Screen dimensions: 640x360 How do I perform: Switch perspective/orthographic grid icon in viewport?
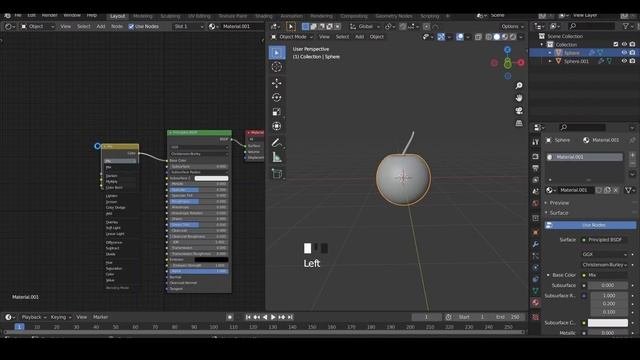[x=519, y=123]
